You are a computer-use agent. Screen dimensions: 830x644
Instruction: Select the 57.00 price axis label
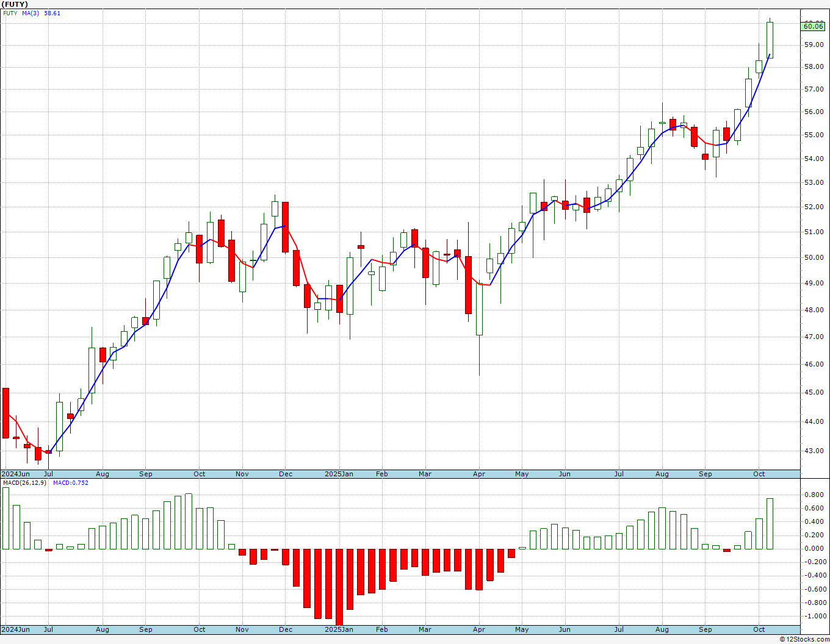point(814,90)
